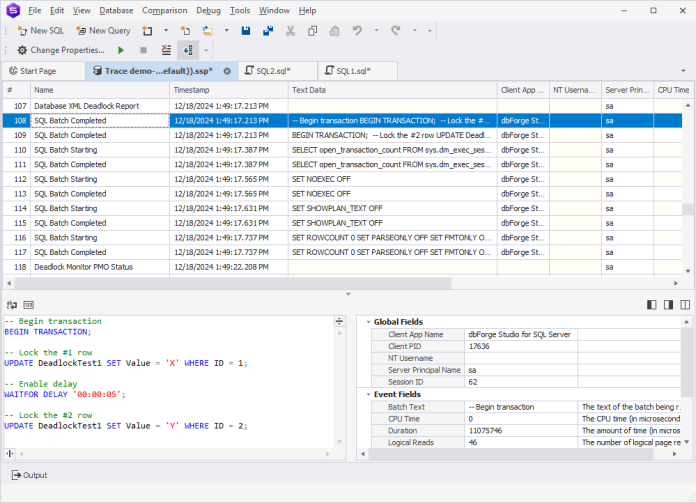This screenshot has width=696, height=503.
Task: Click the Save icon in the toolbar
Action: 246,30
